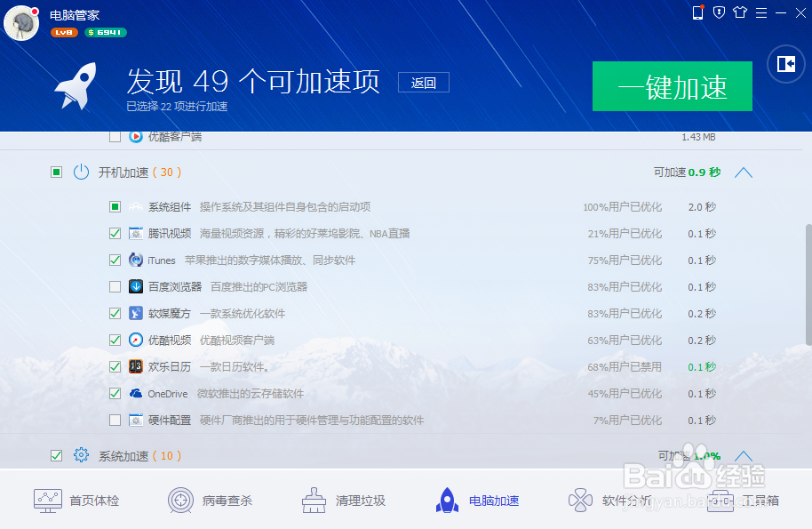This screenshot has height=529, width=812.
Task: Open the phone connect icon with red dot
Action: 696,12
